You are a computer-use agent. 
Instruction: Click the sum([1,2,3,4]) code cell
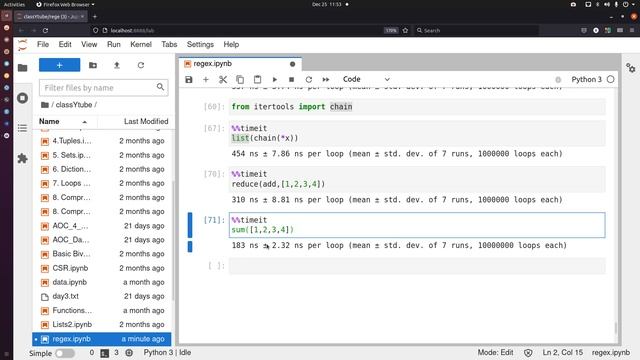click(417, 225)
